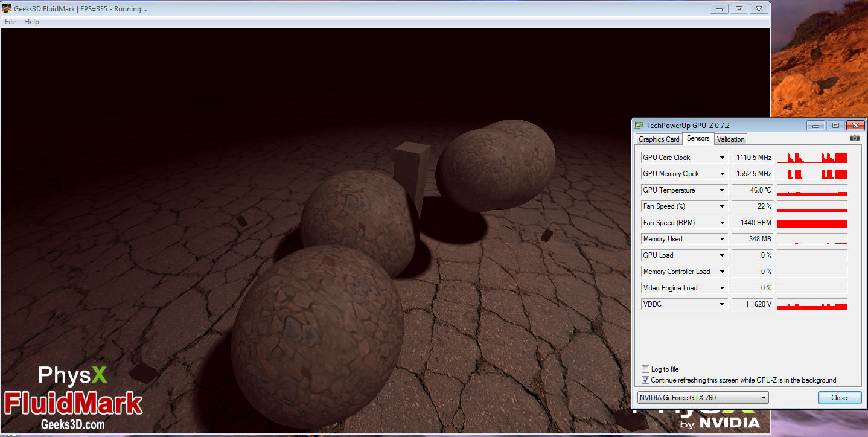Screen dimensions: 868x437
Task: Restore down the FluidMark window
Action: (x=739, y=8)
